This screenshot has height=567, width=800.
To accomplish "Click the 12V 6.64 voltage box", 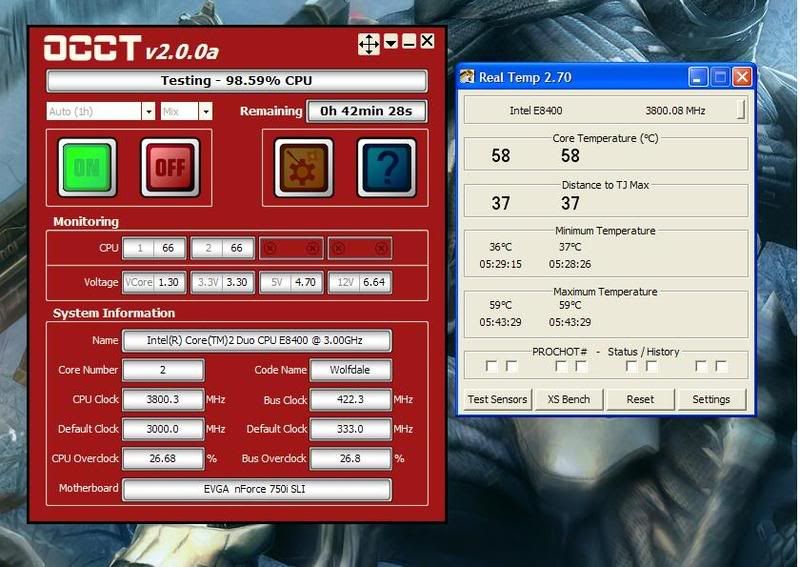I will (x=360, y=282).
